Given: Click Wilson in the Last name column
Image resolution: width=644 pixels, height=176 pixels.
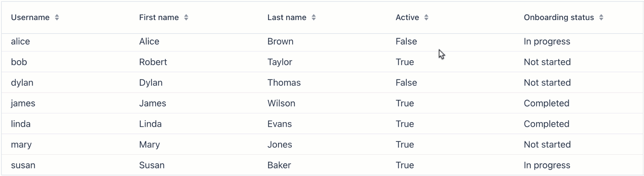Looking at the screenshot, I should click(x=281, y=103).
